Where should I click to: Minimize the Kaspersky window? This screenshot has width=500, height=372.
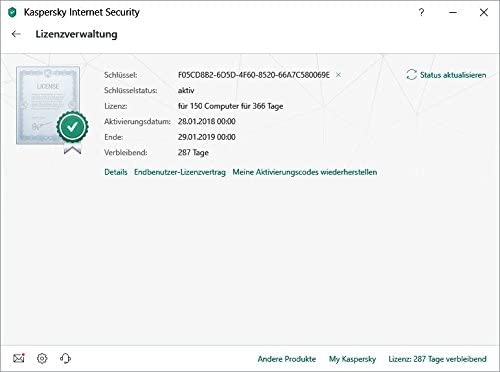point(453,13)
